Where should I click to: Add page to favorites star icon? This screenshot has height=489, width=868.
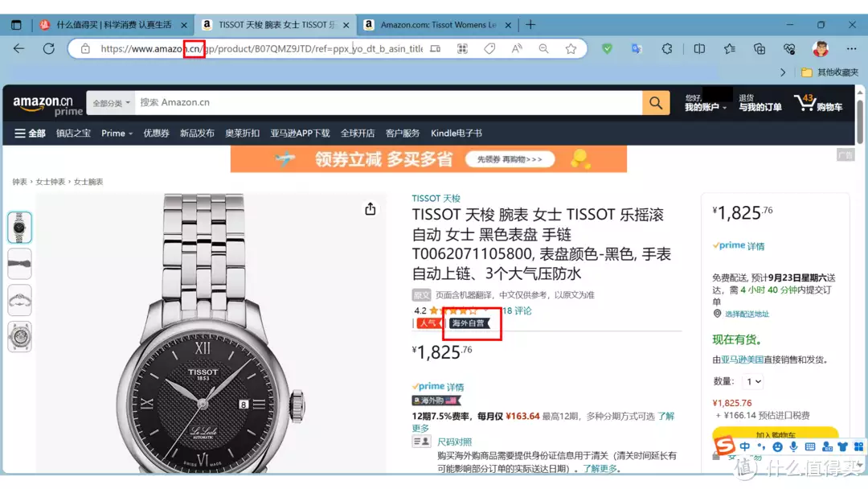571,49
